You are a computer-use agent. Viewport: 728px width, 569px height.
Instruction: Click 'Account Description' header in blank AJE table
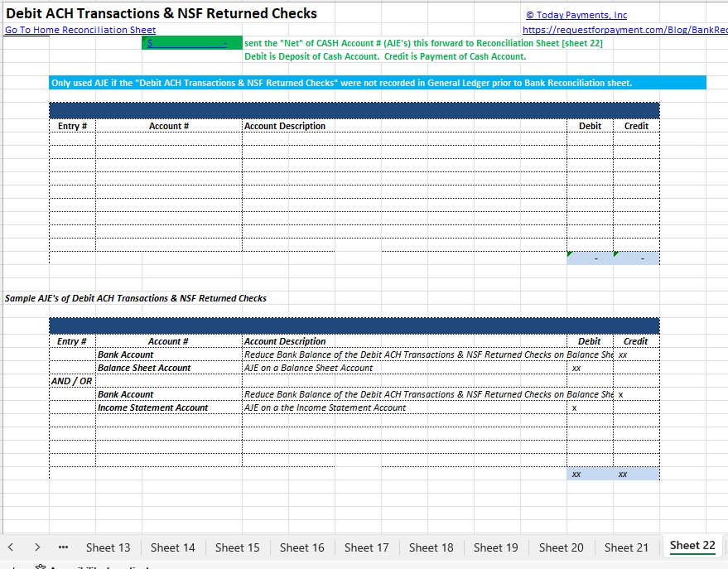click(x=285, y=126)
